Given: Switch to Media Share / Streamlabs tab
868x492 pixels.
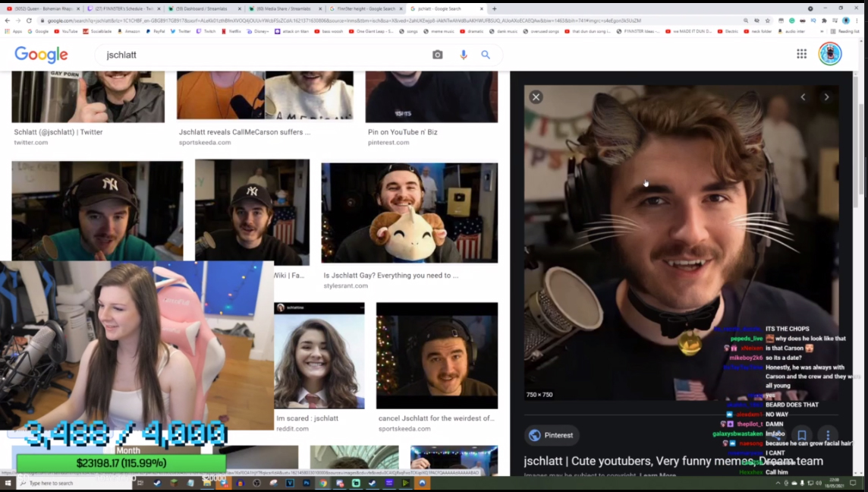Looking at the screenshot, I should click(x=285, y=9).
